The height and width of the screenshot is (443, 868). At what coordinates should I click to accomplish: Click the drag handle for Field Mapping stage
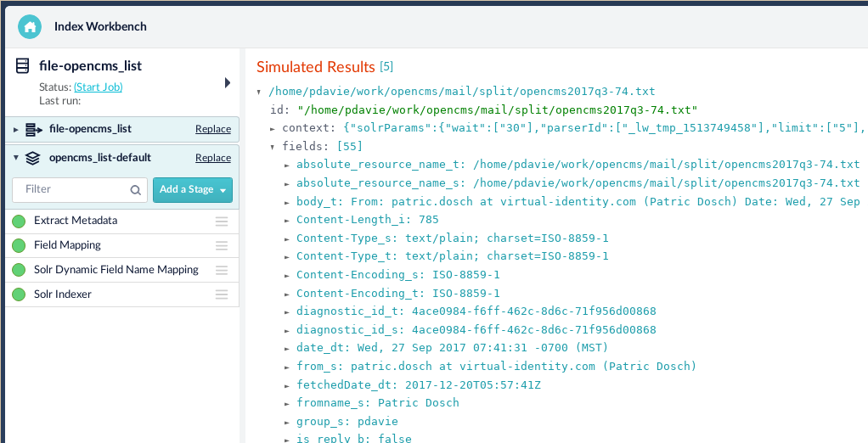click(222, 245)
